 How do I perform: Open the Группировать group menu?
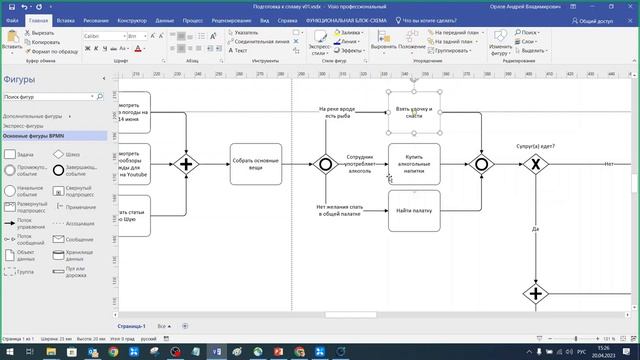(449, 51)
